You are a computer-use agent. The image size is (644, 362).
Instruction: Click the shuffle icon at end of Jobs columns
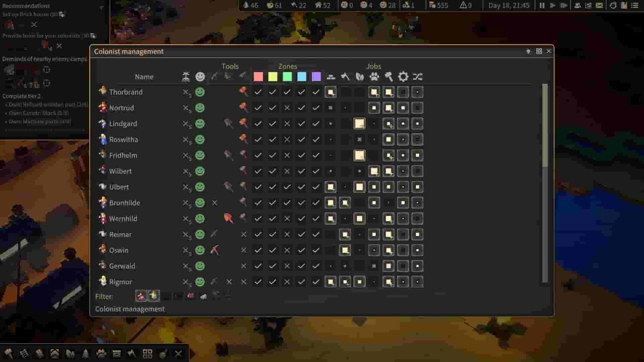point(418,77)
